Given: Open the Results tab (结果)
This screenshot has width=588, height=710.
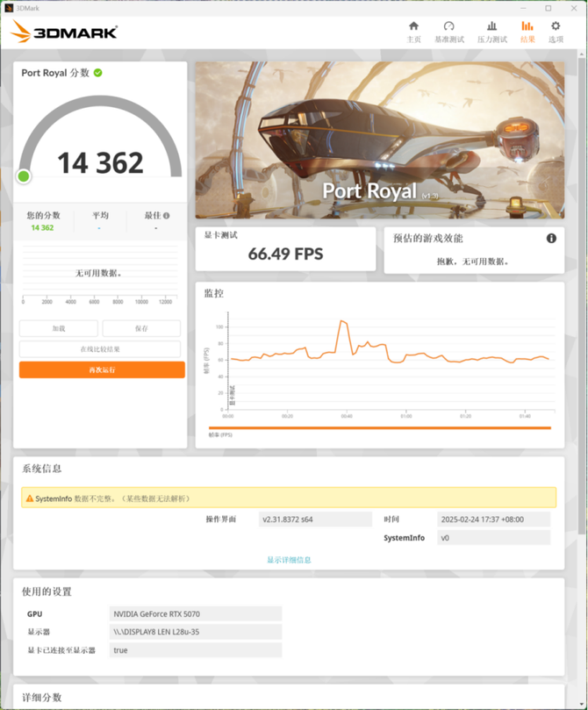Looking at the screenshot, I should pos(527,32).
